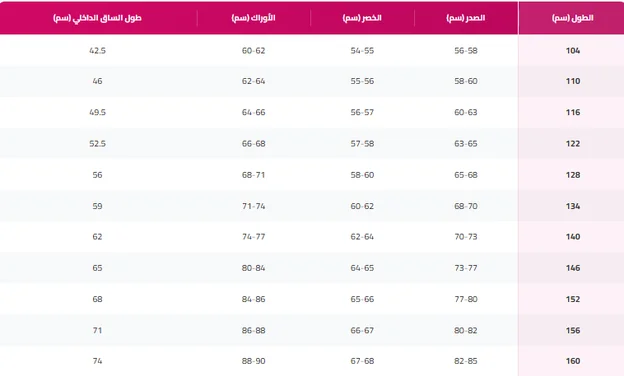Click the الأوراك (سم) column header
This screenshot has height=376, width=624.
tap(254, 18)
